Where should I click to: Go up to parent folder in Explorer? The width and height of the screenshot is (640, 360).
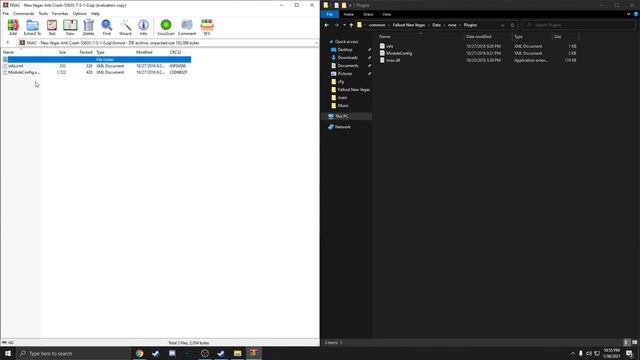tap(351, 25)
